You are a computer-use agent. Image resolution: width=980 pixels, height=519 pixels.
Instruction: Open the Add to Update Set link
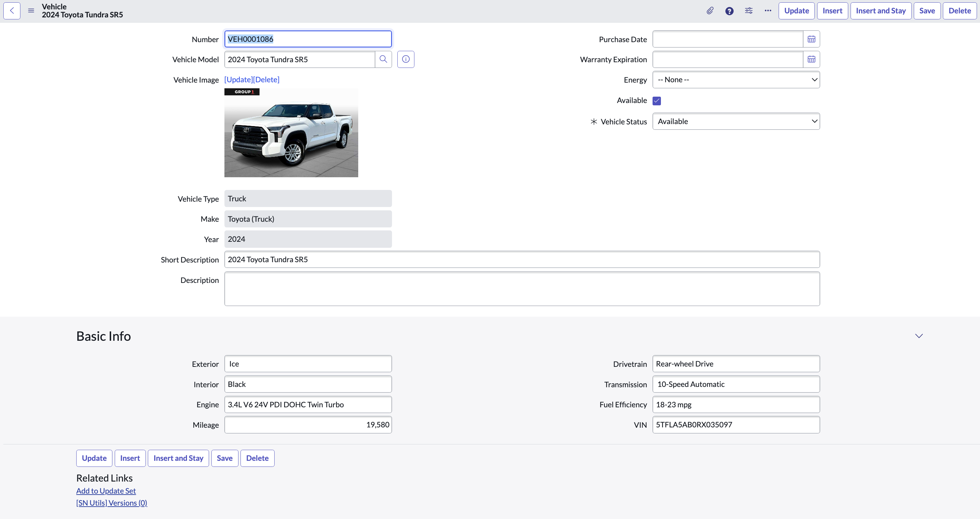[x=106, y=491]
